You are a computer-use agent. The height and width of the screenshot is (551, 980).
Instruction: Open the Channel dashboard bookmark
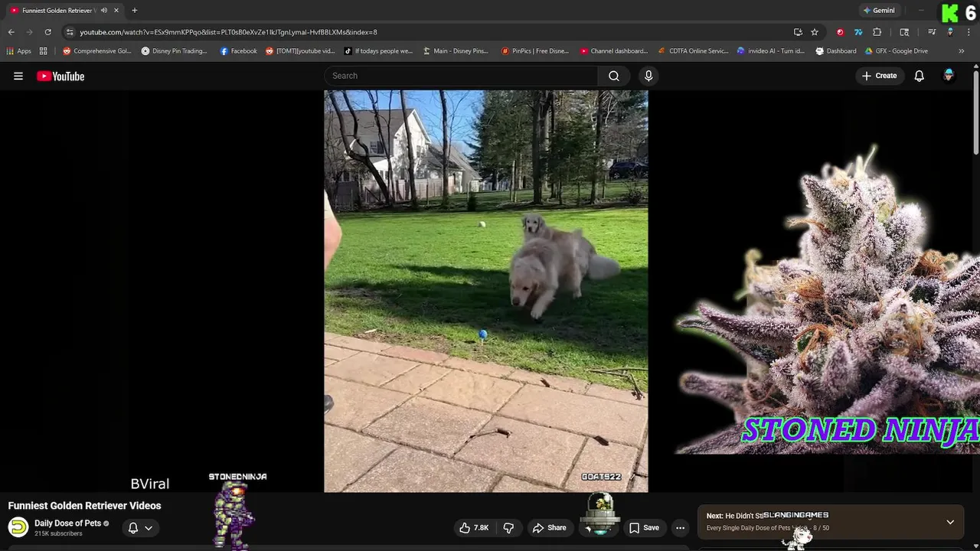pyautogui.click(x=614, y=51)
